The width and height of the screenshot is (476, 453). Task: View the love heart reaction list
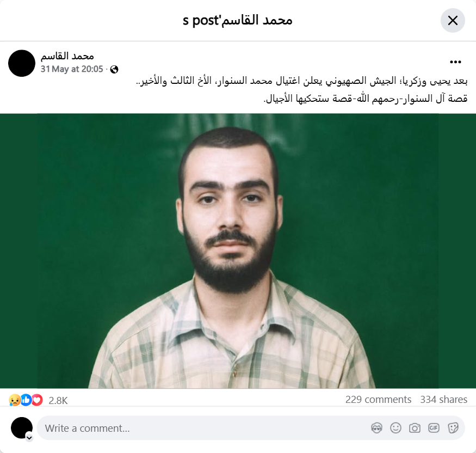(37, 400)
